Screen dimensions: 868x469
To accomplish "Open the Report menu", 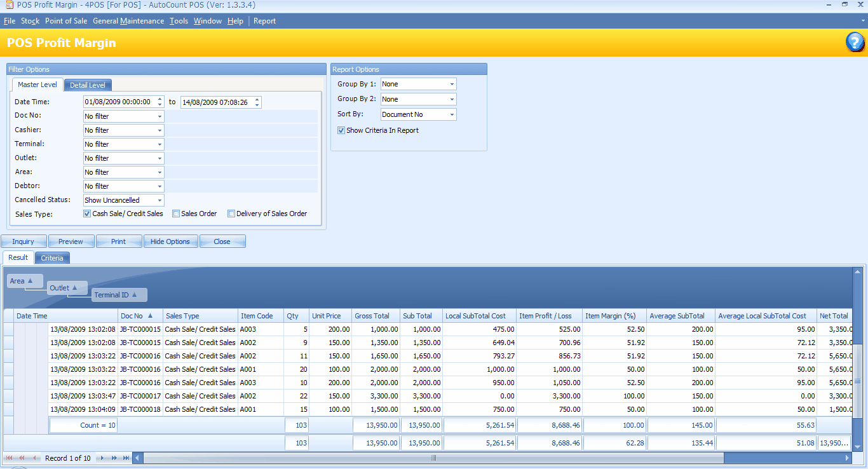I will 264,21.
